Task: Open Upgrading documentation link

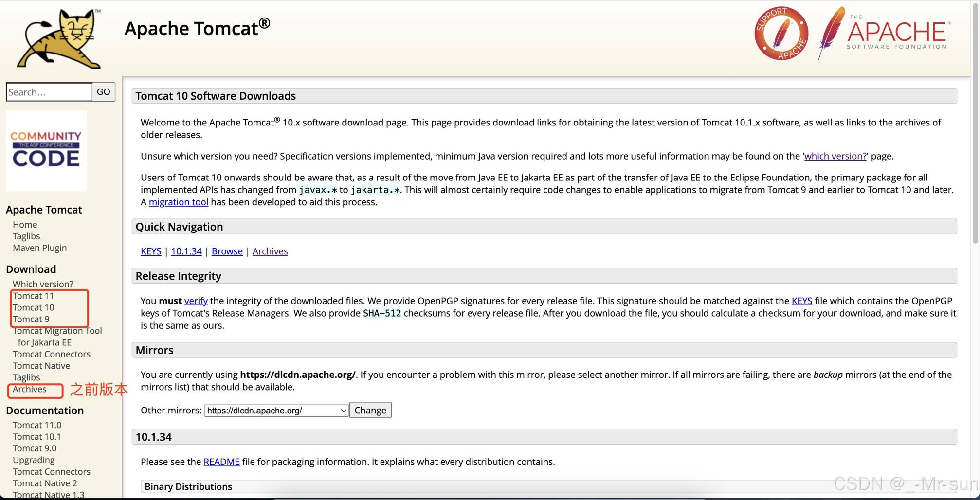Action: [34, 460]
